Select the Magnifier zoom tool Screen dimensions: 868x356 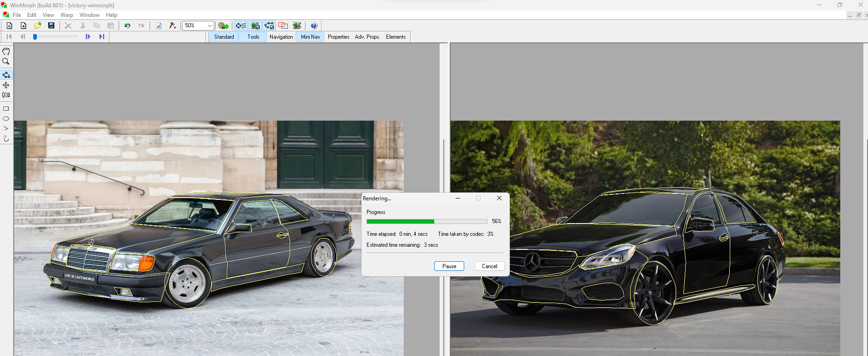pos(6,61)
